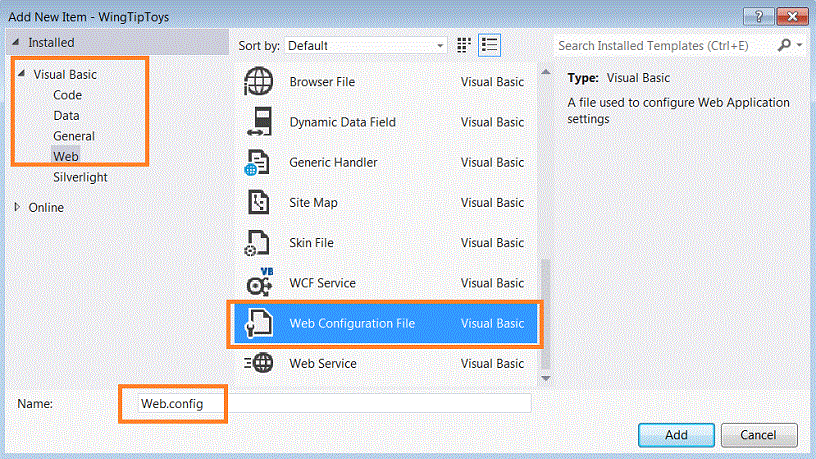Select the Silverlight category
The height and width of the screenshot is (459, 816).
coord(80,177)
